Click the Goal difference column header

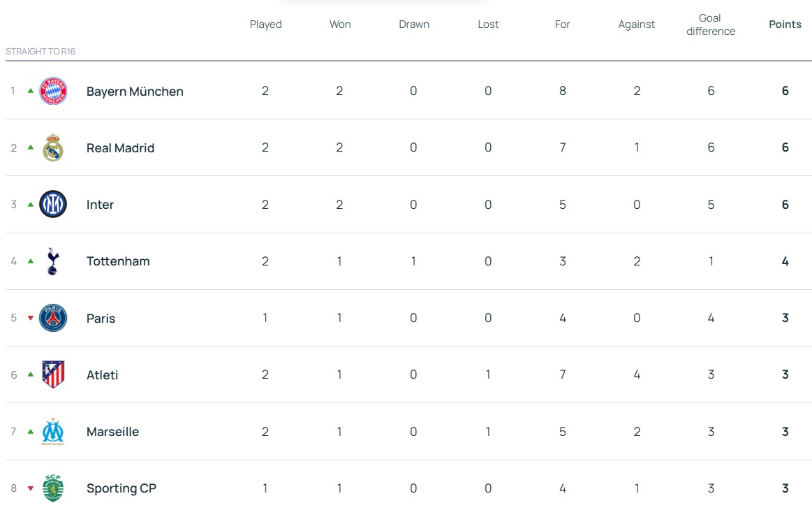[x=711, y=24]
